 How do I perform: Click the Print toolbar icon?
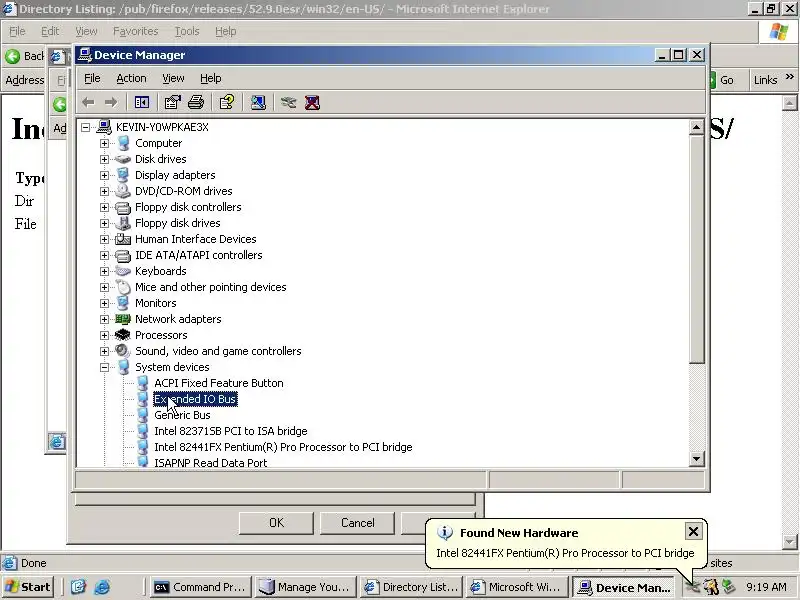click(x=196, y=103)
